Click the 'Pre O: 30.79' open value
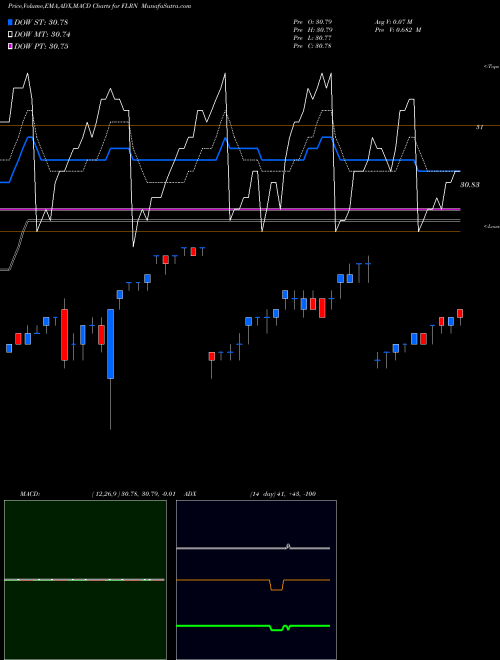 click(x=314, y=22)
